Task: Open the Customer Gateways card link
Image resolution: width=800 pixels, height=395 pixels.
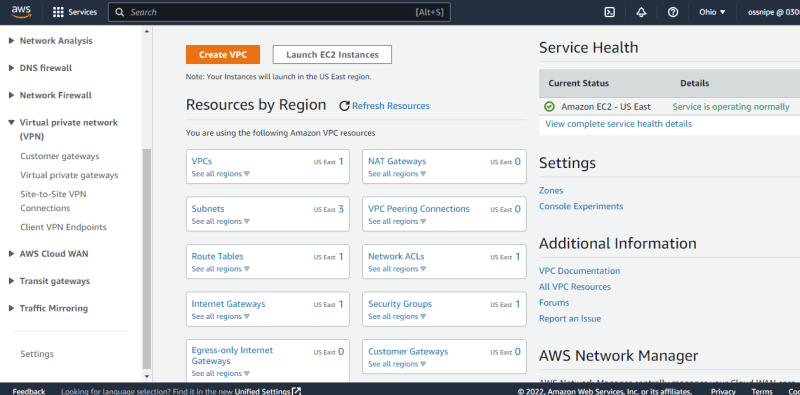Action: 408,352
